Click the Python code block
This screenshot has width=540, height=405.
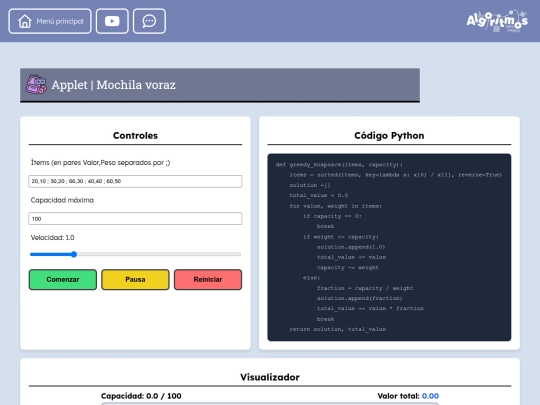pos(389,247)
